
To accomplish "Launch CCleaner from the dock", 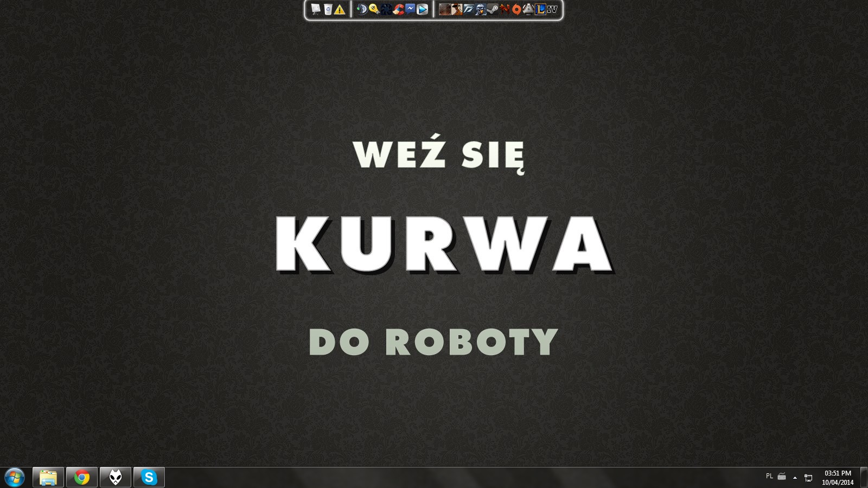I will click(x=398, y=9).
